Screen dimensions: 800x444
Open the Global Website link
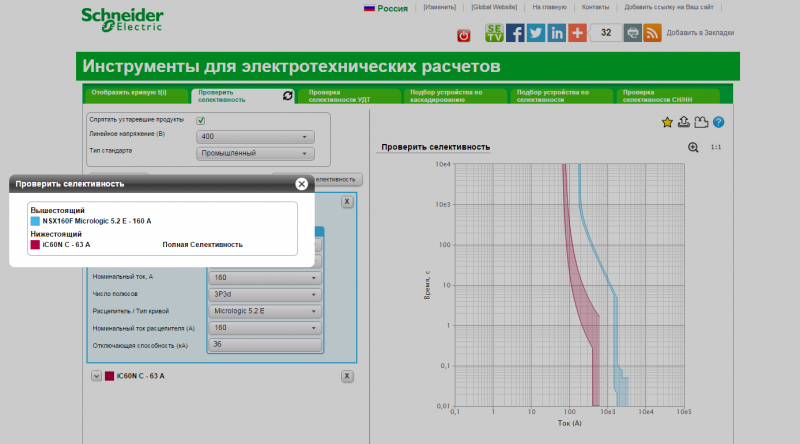point(494,7)
